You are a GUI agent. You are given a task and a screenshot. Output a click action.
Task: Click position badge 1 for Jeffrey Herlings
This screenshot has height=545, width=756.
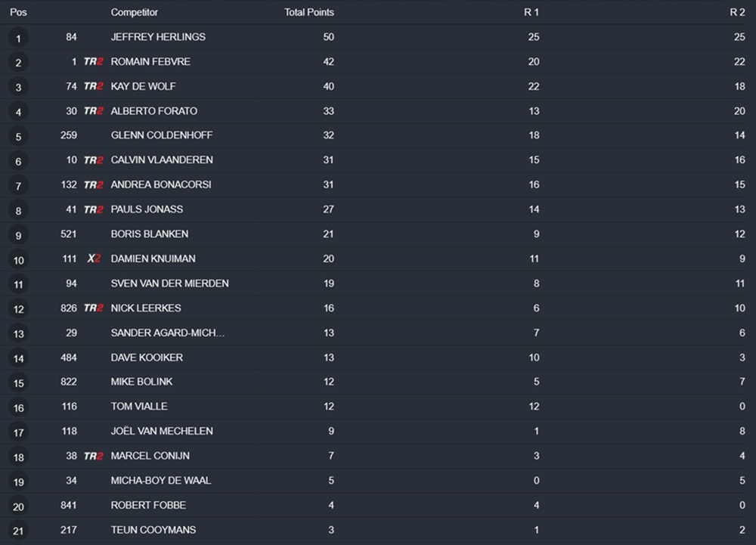coord(18,38)
